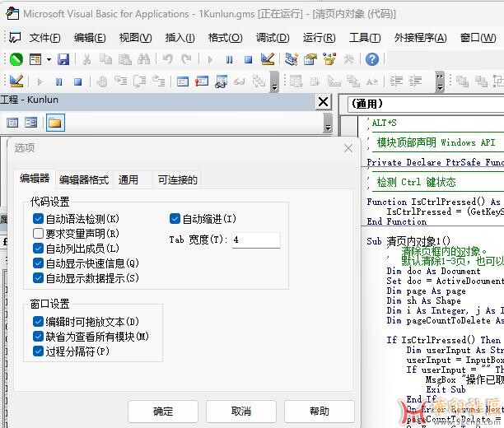Stop execution with standard toolbar Reset icon

coord(248,60)
